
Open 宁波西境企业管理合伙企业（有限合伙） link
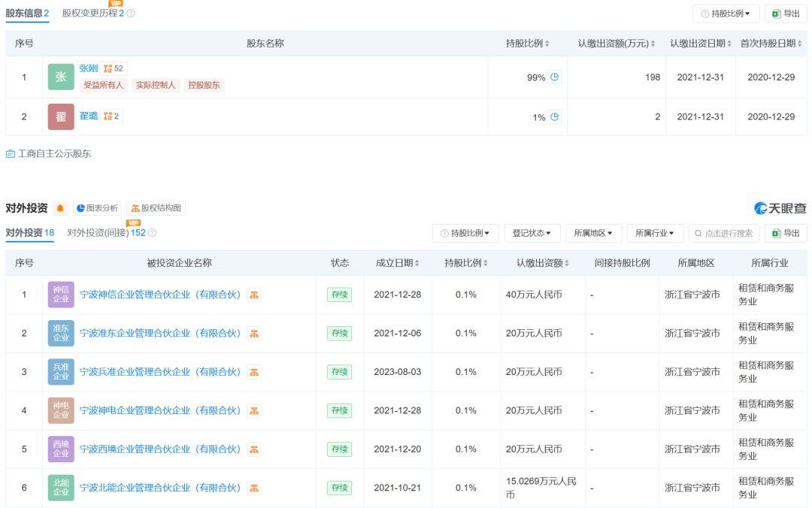(x=160, y=449)
